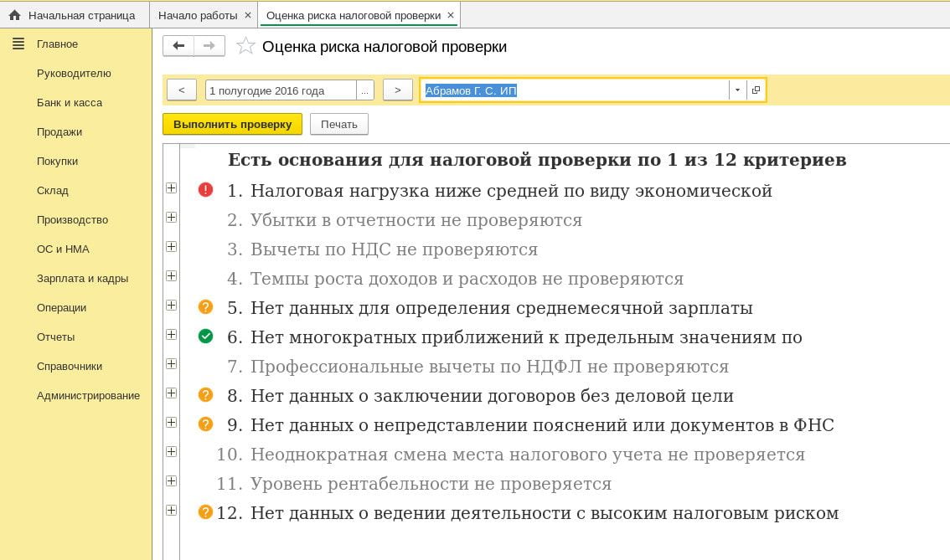Screen dimensions: 950x560
Task: Expand criterion 4 about income growth rates
Action: [x=172, y=276]
